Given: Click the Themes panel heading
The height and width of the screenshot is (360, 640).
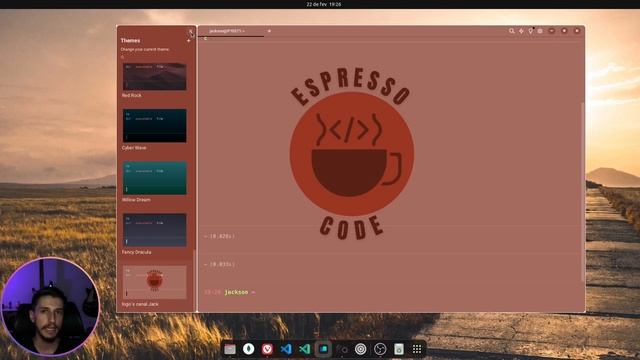Looking at the screenshot, I should [x=130, y=40].
